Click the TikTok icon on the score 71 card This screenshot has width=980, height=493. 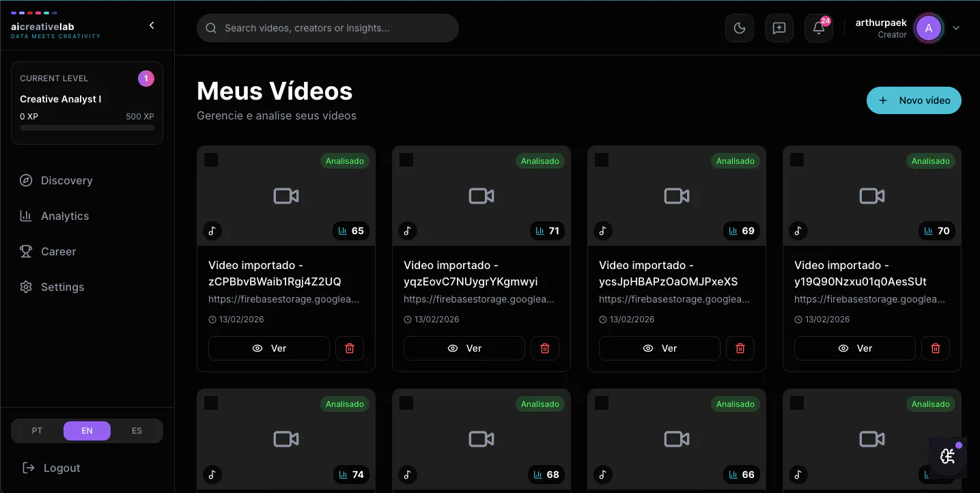point(408,231)
